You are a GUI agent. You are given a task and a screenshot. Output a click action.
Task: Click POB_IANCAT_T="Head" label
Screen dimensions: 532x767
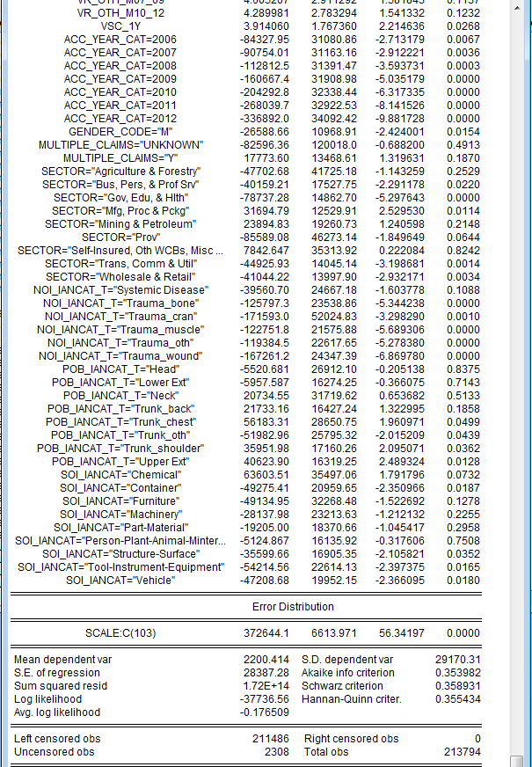click(x=120, y=369)
